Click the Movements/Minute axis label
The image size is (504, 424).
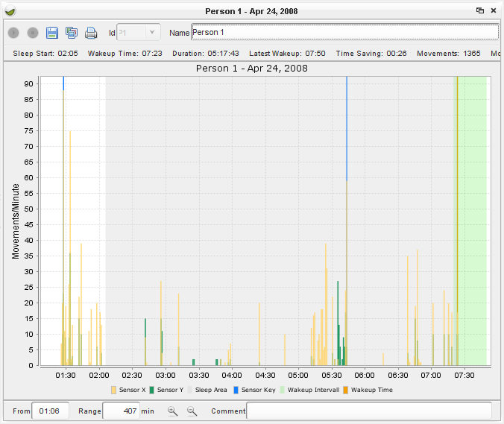point(16,221)
